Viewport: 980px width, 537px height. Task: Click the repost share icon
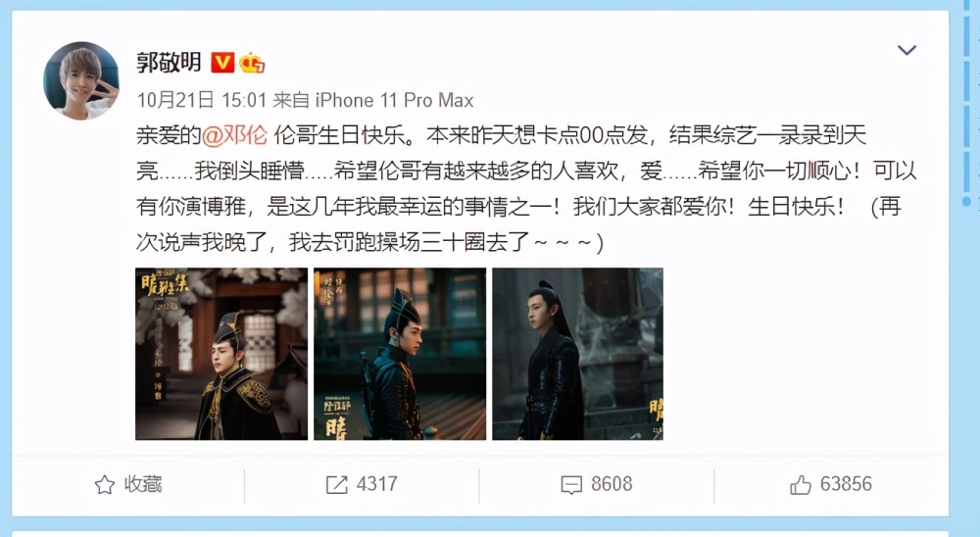[336, 484]
